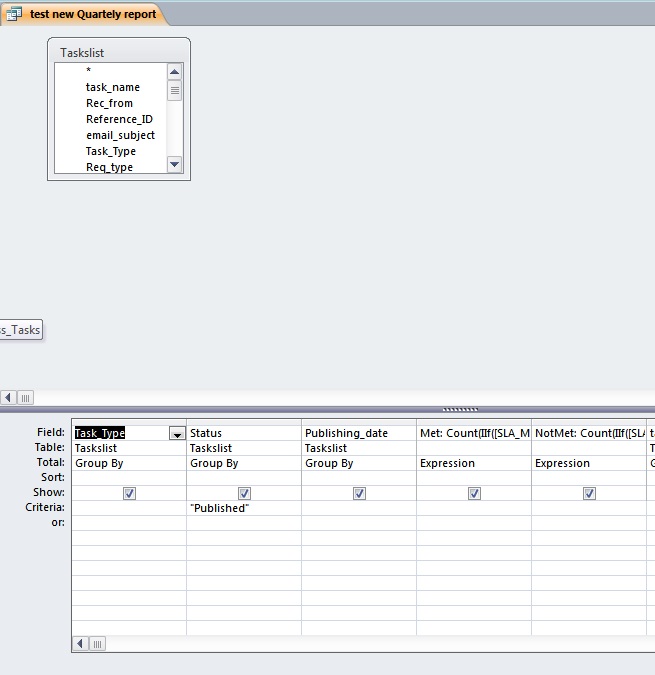Uncheck Show box for Task_Type column
Image resolution: width=655 pixels, height=675 pixels.
coord(130,493)
